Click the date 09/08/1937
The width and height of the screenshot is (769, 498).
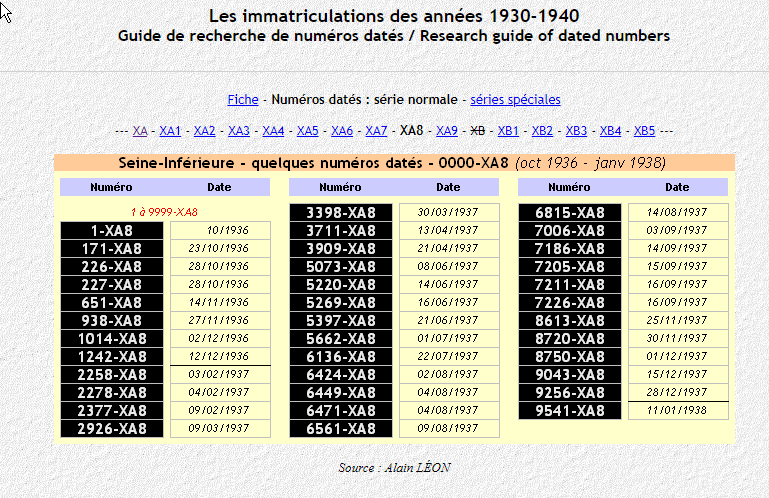pos(448,428)
